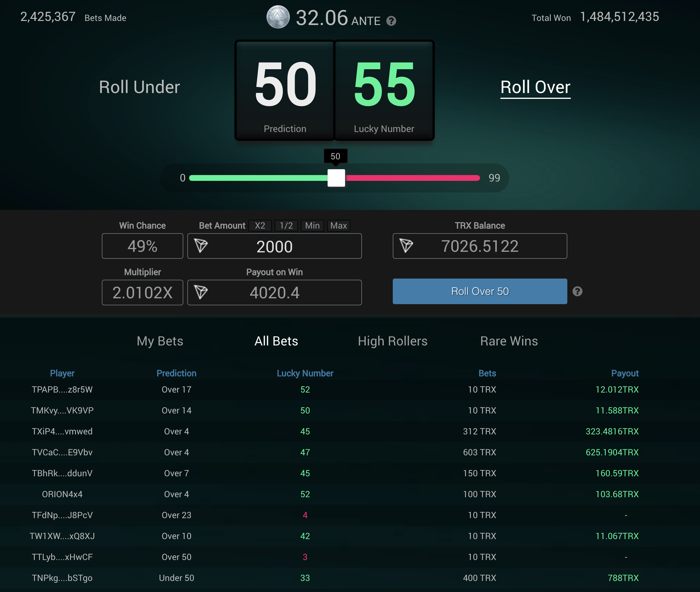Screen dimensions: 700x592
Task: Click TRON icon in Bet Amount field
Action: point(201,246)
